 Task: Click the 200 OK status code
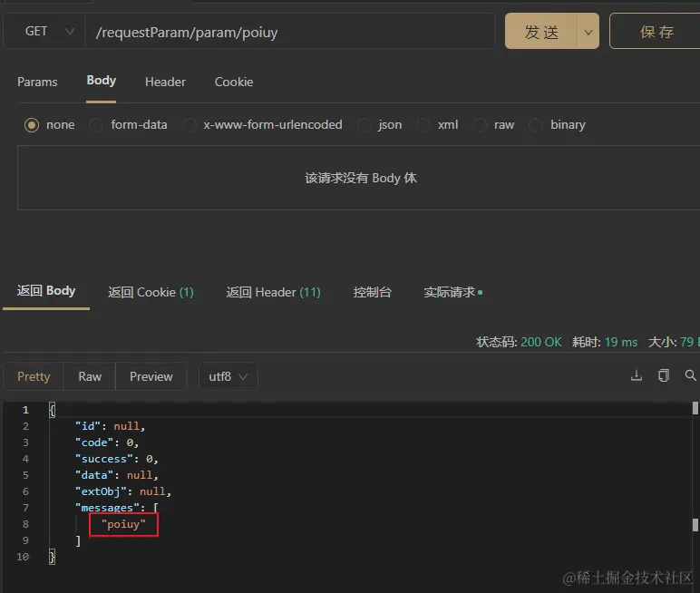(x=541, y=342)
